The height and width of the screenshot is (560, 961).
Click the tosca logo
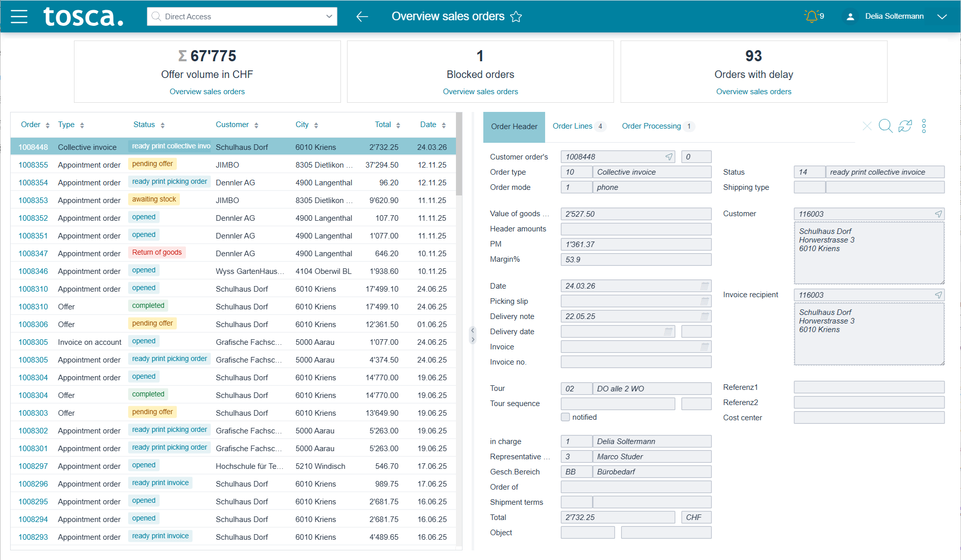[x=84, y=16]
